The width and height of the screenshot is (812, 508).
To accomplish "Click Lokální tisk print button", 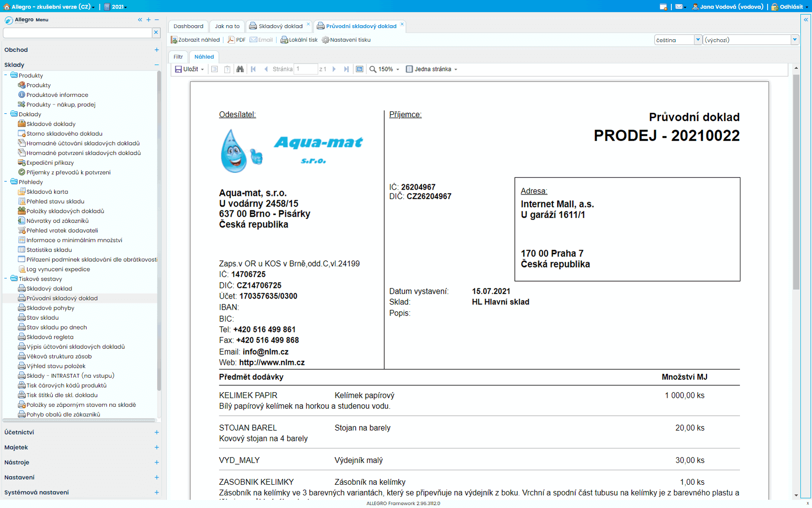I will [x=299, y=40].
